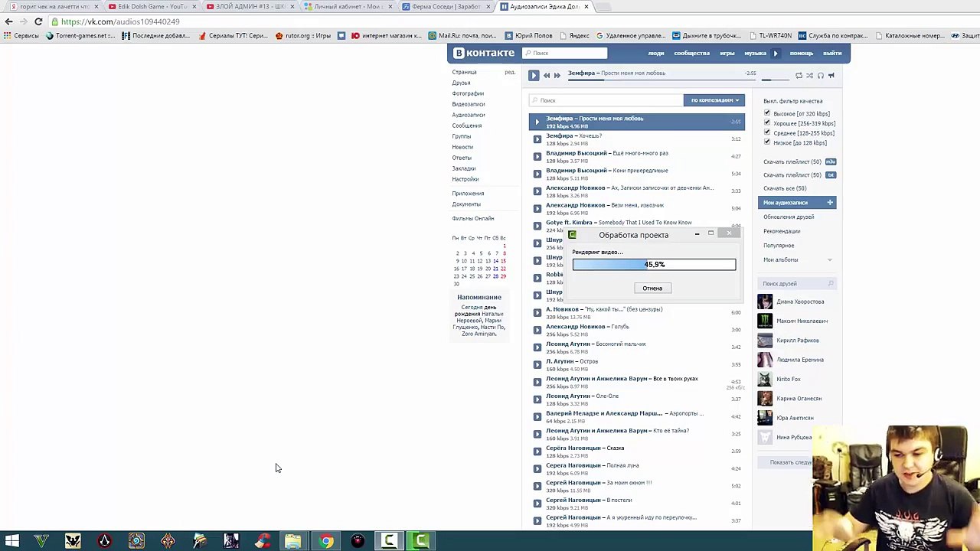
Task: Click the track progress bar in player
Action: click(x=662, y=80)
